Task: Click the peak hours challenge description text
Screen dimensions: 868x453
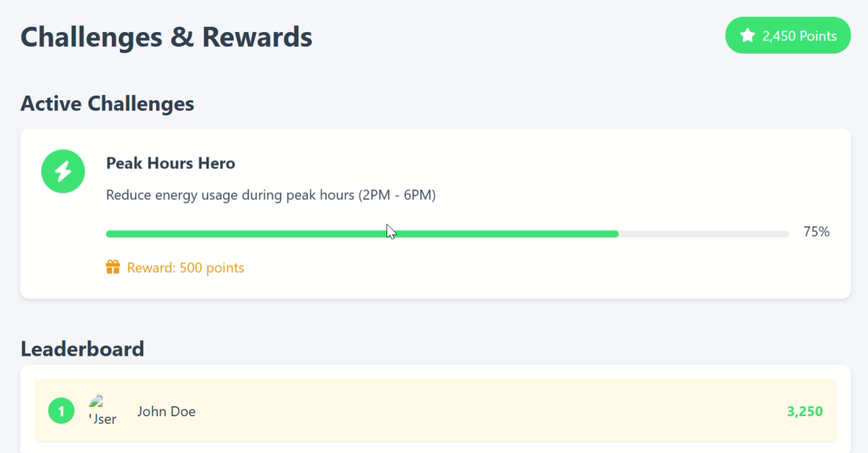Action: 271,195
